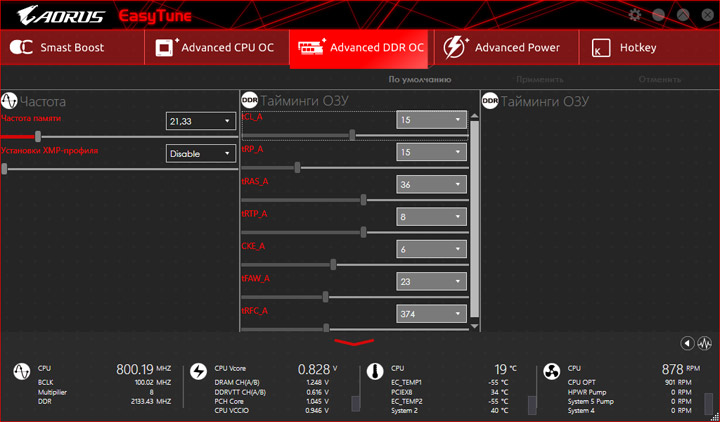Click the timings scrollbar down arrow
Image resolution: width=720 pixels, height=422 pixels.
coord(474,326)
